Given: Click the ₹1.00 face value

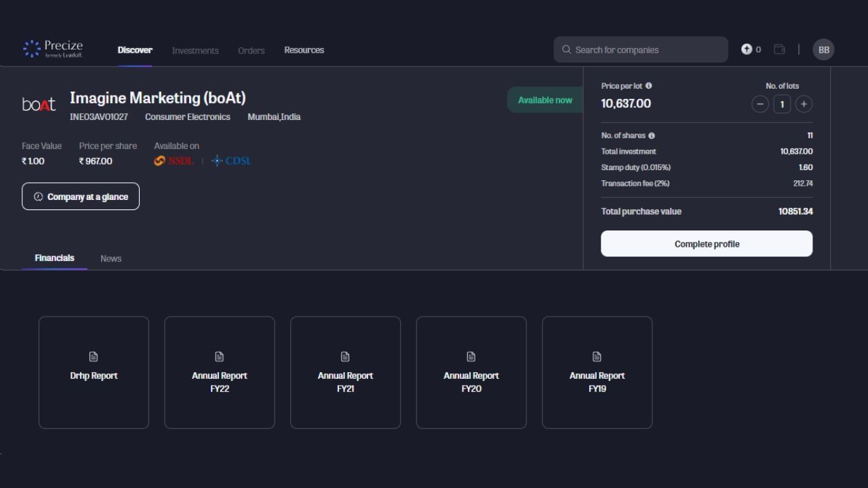Looking at the screenshot, I should coord(33,161).
